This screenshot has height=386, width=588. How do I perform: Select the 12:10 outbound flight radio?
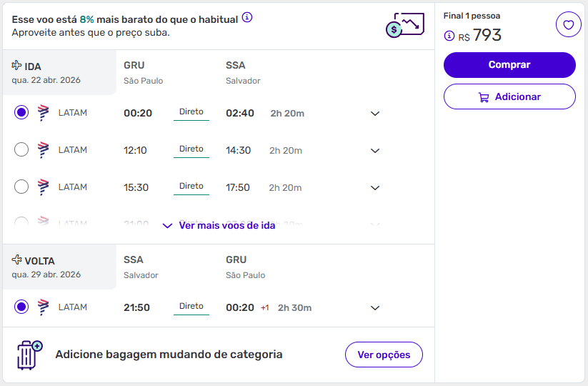(x=21, y=149)
